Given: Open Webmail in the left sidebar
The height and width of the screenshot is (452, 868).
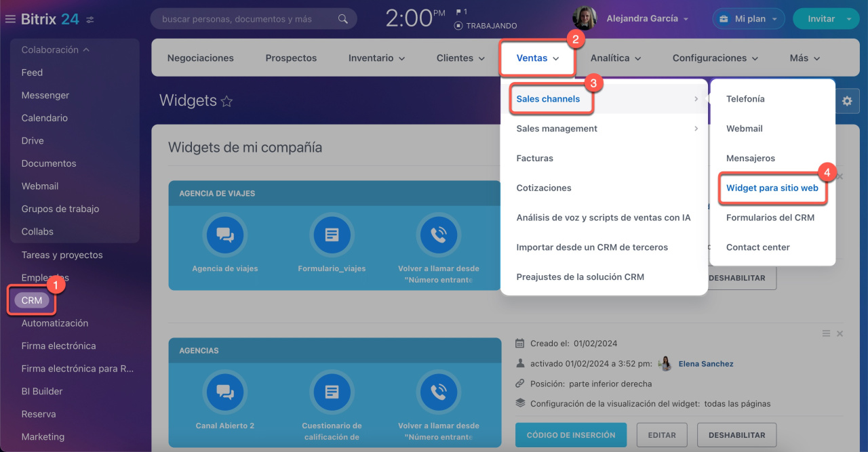Looking at the screenshot, I should click(x=40, y=186).
